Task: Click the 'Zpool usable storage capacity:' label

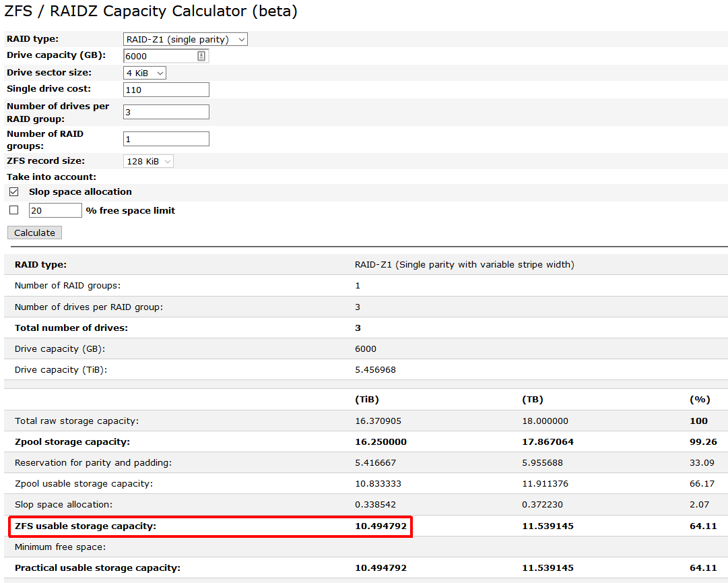Action: (84, 484)
